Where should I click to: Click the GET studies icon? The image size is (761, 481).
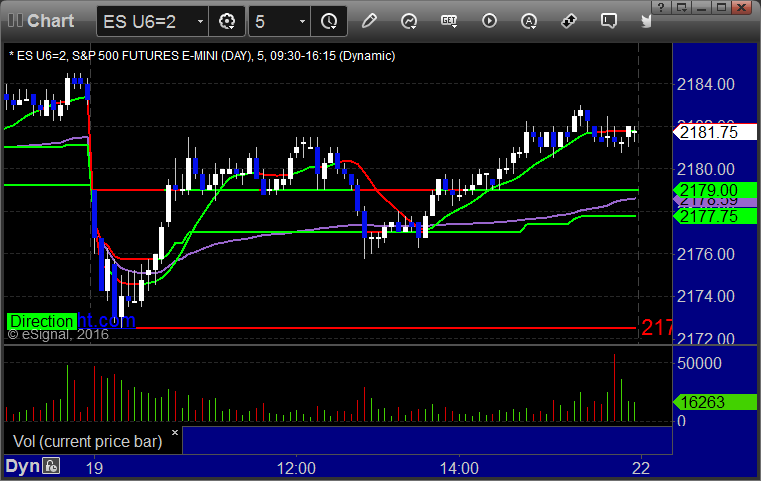(x=449, y=21)
